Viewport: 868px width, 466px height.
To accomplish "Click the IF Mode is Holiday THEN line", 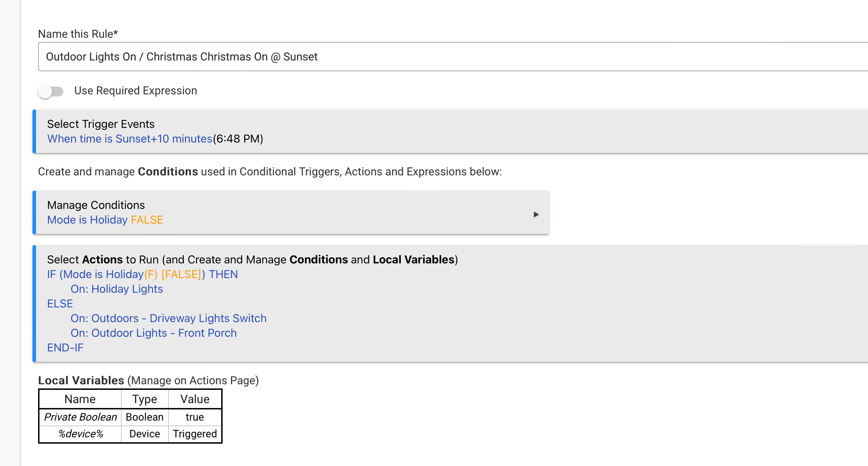I will tap(142, 274).
